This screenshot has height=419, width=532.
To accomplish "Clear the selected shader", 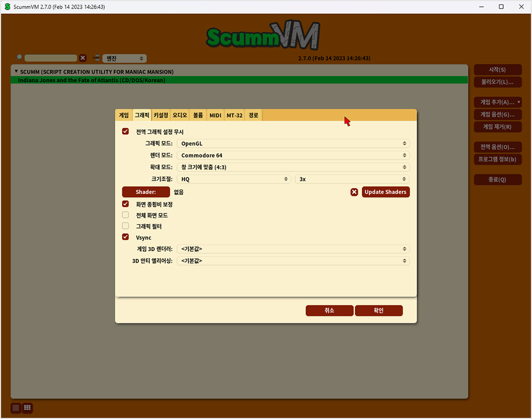I will tap(354, 192).
